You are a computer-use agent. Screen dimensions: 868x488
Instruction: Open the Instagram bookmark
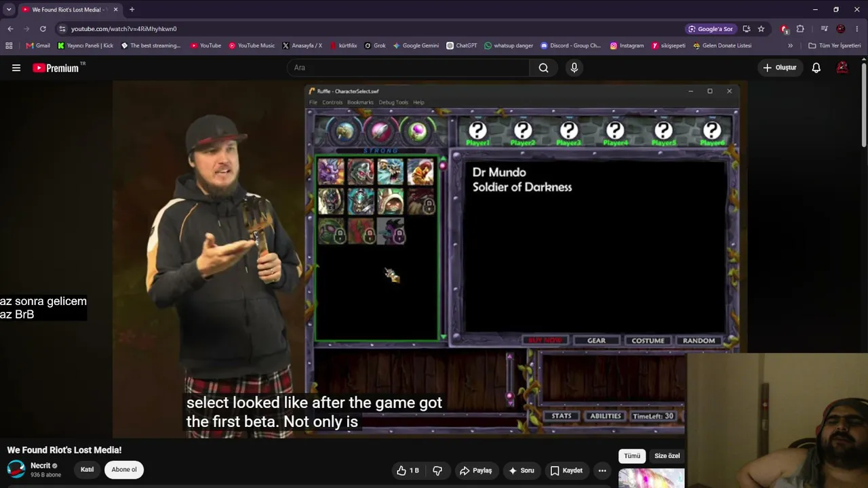click(x=627, y=45)
